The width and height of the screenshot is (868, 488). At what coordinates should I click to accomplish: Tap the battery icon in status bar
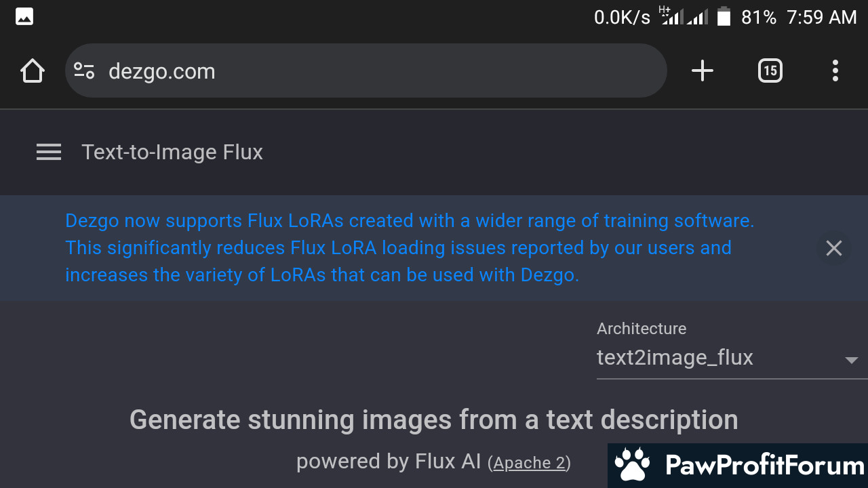coord(724,17)
